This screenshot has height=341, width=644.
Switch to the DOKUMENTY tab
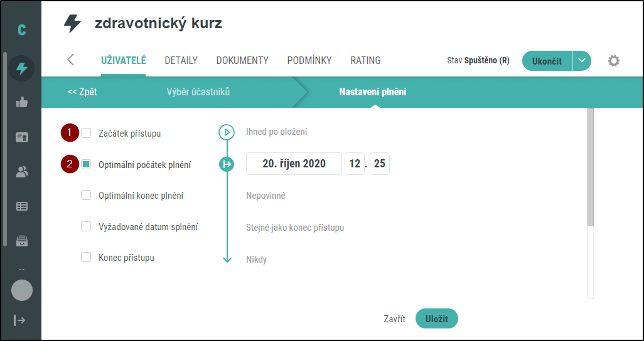point(242,61)
